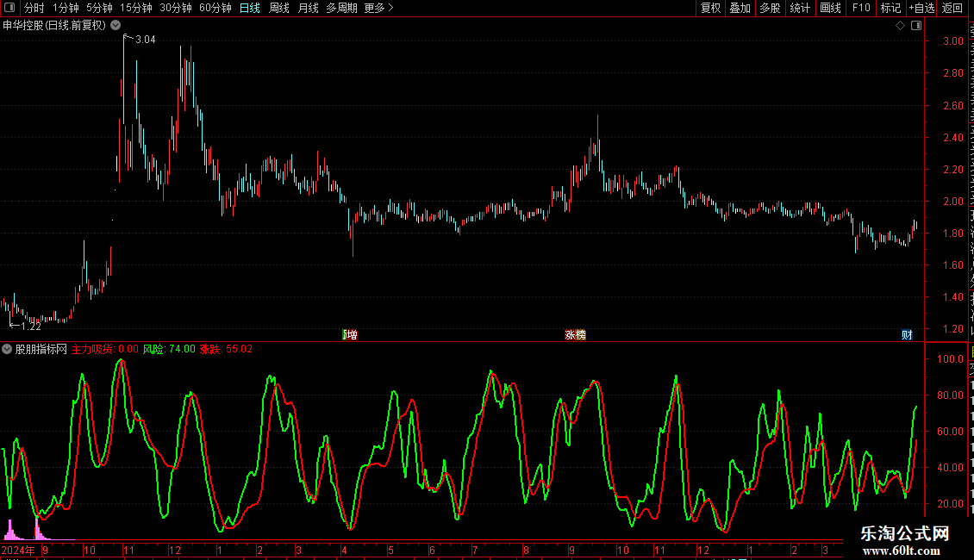Select the 15分钟 period

[136, 8]
